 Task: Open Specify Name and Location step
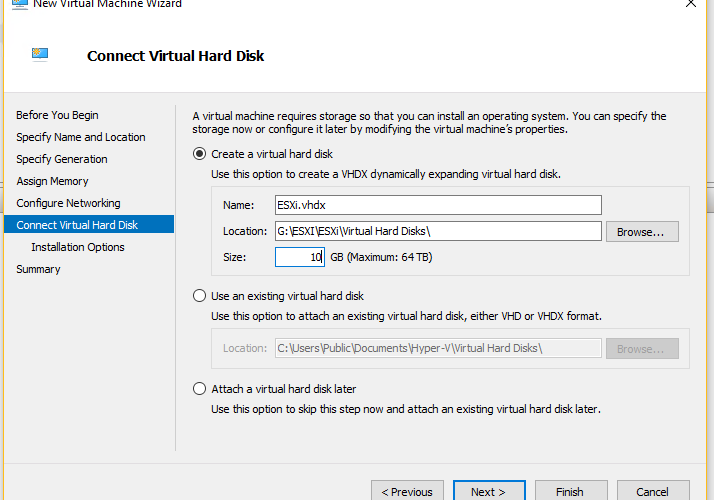pos(81,137)
